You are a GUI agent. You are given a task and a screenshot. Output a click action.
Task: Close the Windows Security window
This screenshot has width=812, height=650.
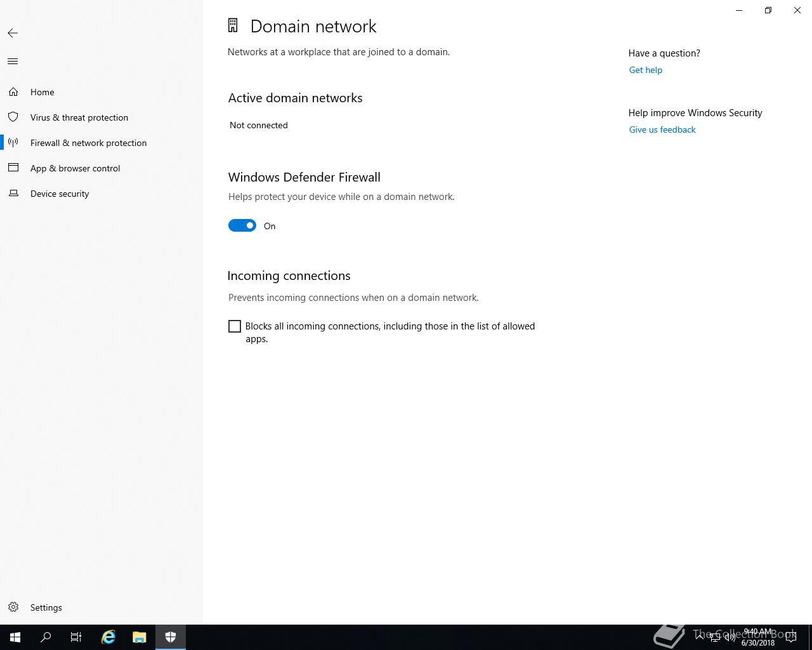click(x=797, y=10)
